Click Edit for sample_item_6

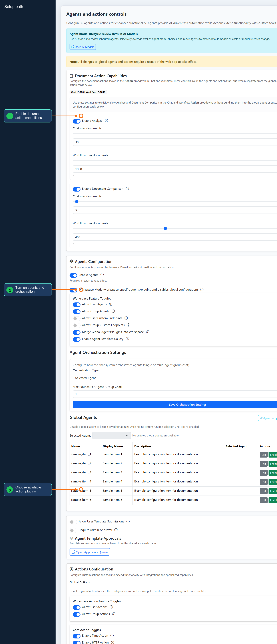263,500
